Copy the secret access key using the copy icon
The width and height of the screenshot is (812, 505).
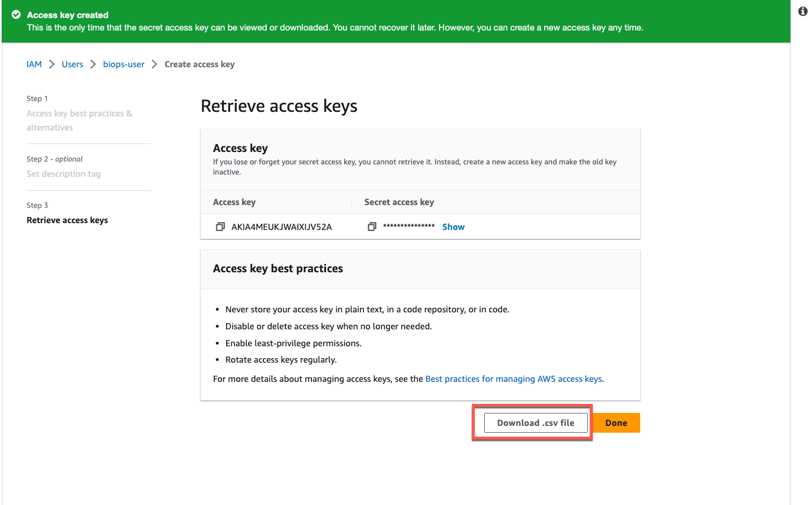pyautogui.click(x=372, y=227)
